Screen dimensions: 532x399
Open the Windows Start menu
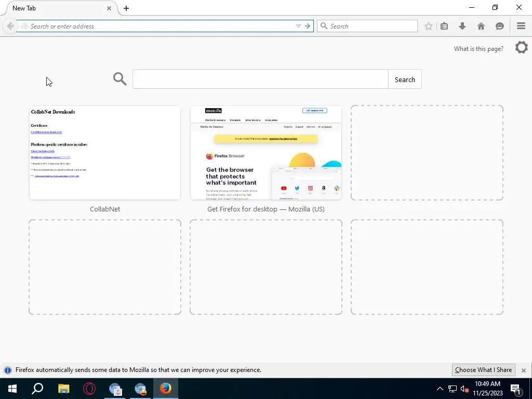[x=12, y=389]
